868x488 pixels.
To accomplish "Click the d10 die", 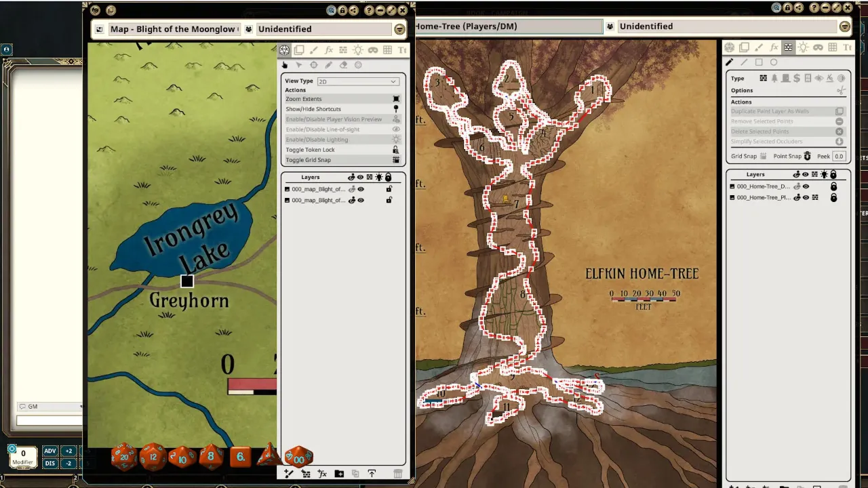I will point(182,457).
